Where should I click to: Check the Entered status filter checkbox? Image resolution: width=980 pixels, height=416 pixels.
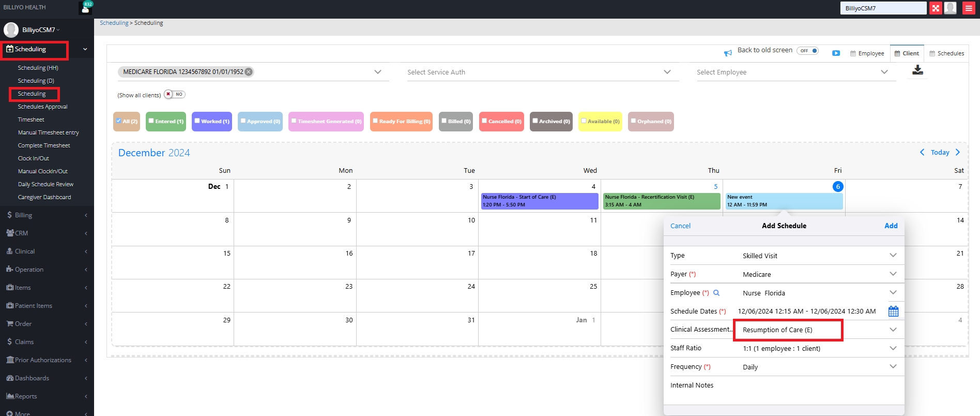(151, 121)
